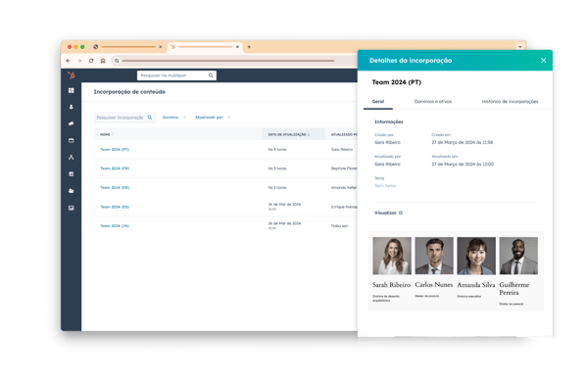Click '27 de Março de 2024 às 12:00' value
The width and height of the screenshot is (588, 383).
pyautogui.click(x=463, y=165)
